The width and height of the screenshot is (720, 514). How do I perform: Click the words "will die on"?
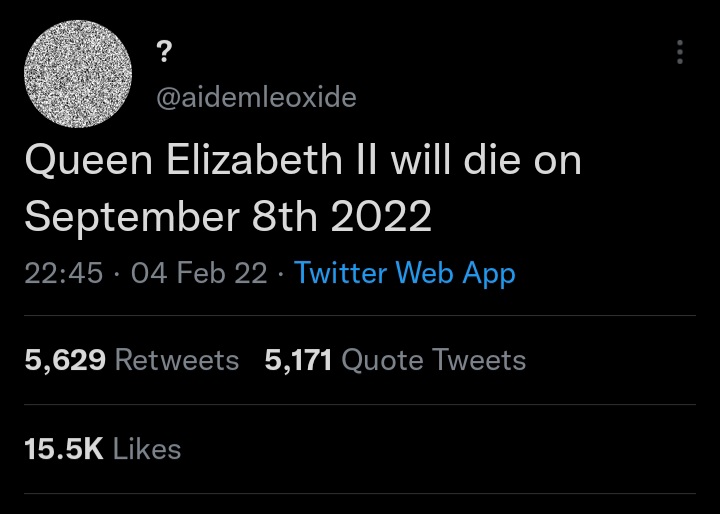coord(486,160)
